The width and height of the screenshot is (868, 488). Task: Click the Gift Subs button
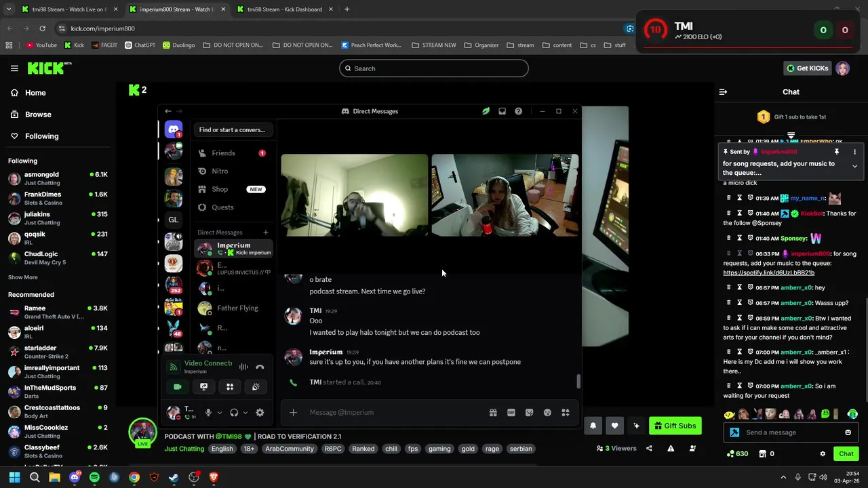coord(675,426)
